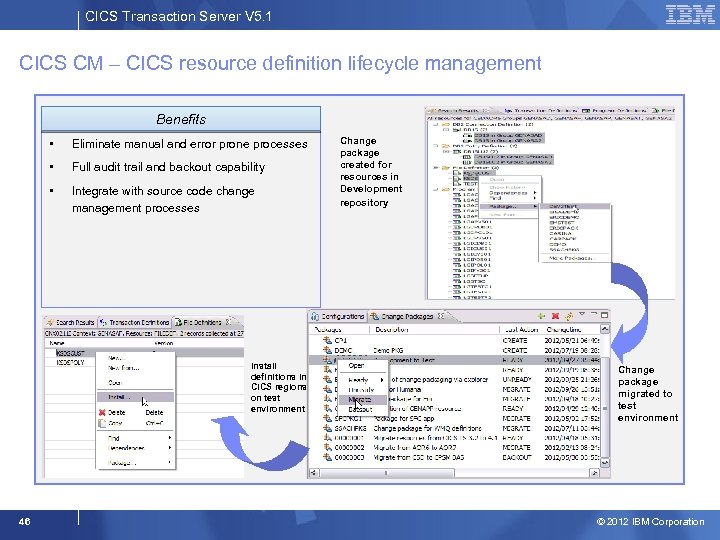Click the yellow link icon in Change Packages toolbar
Screen dimensions: 720x540
coord(569,316)
